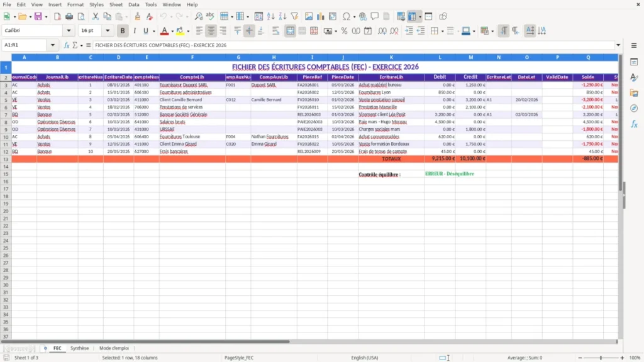Screen dimensions: 644x362
Task: Apply the red font color swatch
Action: (164, 31)
